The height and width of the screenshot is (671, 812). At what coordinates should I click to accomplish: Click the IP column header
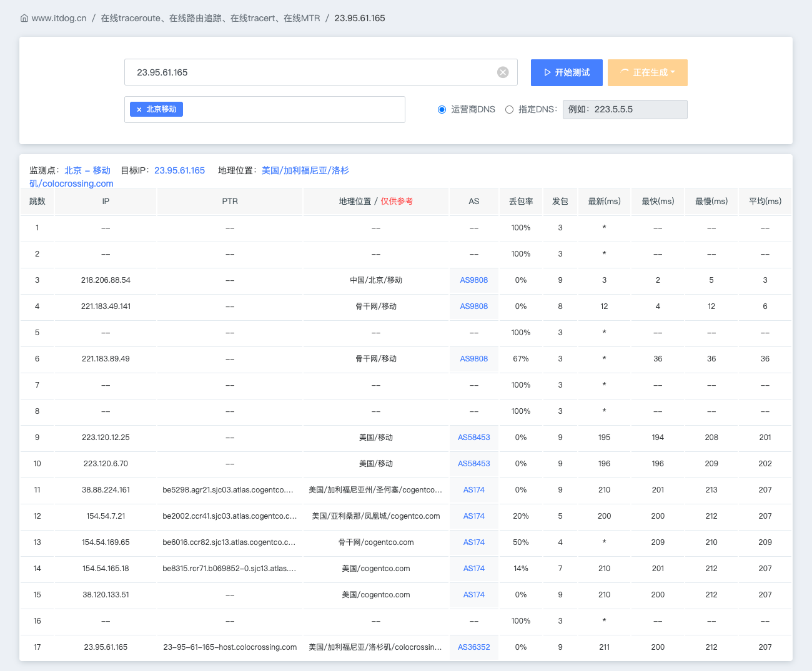[106, 202]
